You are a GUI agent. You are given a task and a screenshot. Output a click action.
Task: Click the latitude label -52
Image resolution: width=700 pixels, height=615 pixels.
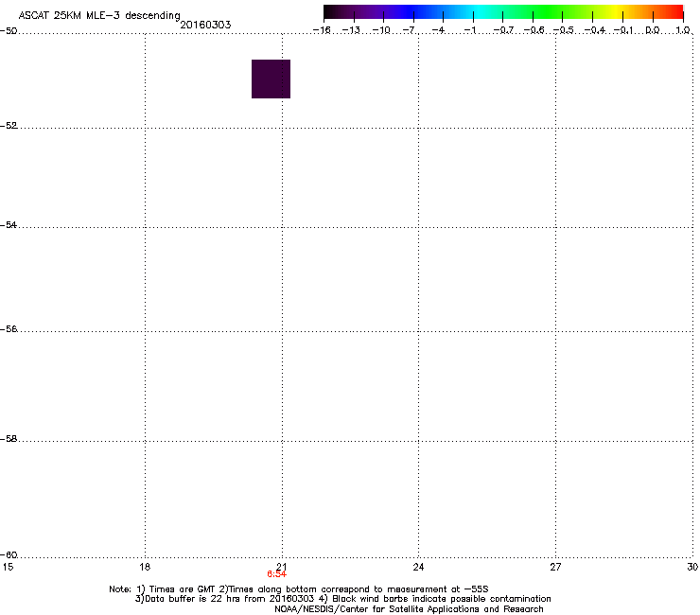pos(9,126)
